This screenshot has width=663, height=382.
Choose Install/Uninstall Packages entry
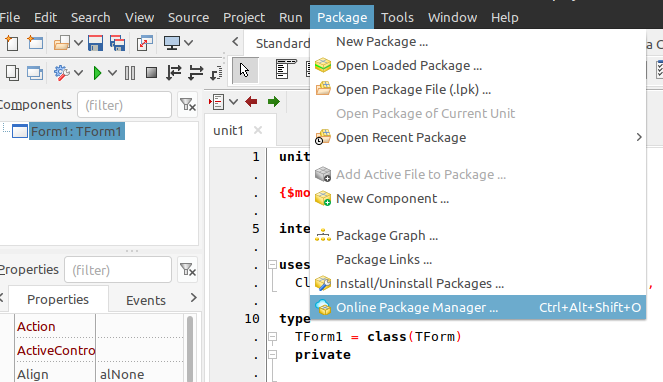478,283
